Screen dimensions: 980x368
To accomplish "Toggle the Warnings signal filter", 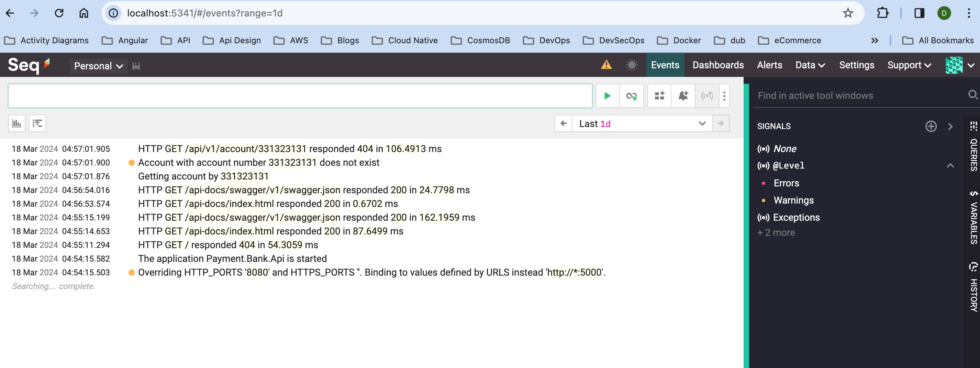I will [x=793, y=200].
